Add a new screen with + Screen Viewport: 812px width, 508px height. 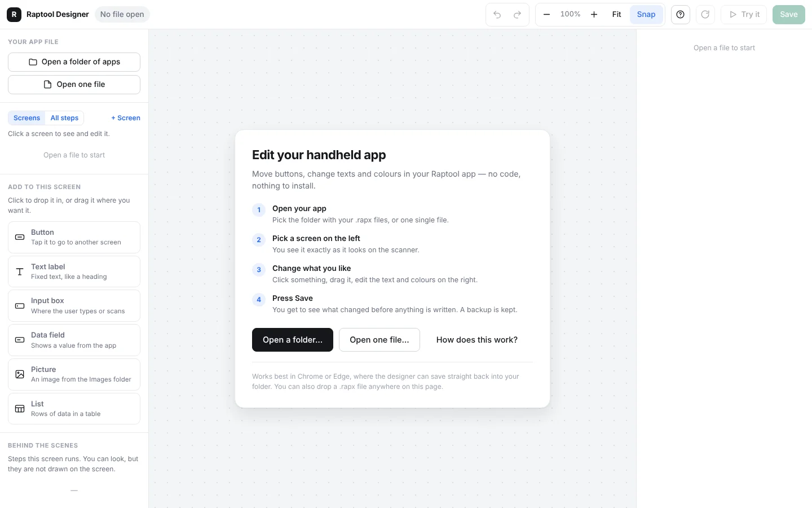point(126,118)
